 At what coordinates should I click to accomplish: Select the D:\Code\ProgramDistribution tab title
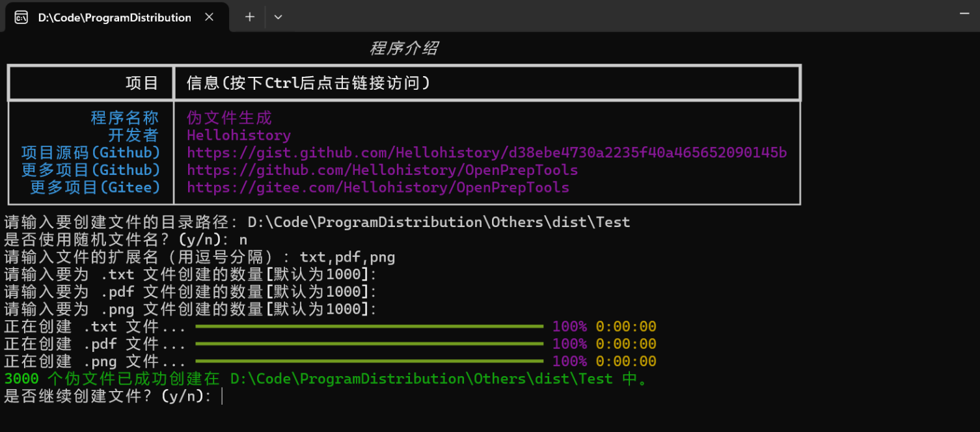click(115, 18)
